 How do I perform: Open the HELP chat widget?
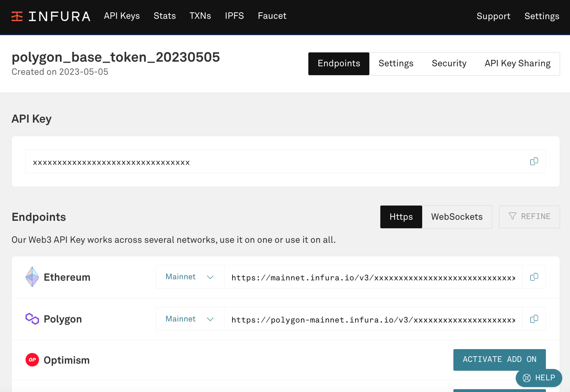point(539,378)
